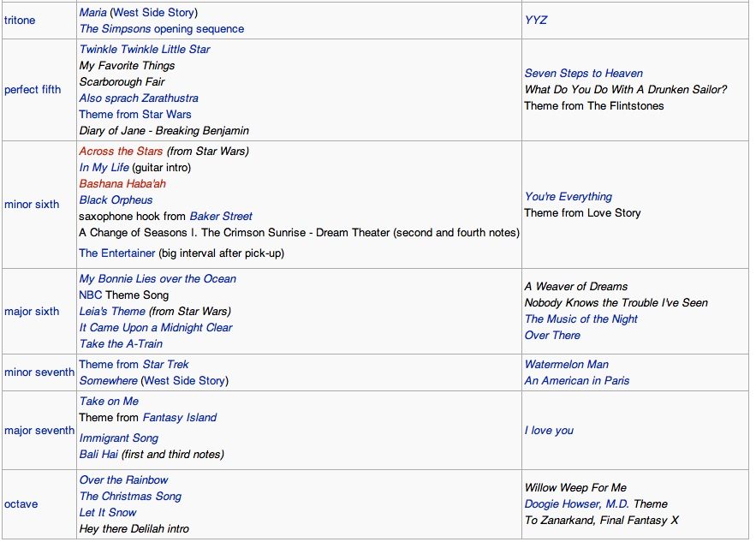The height and width of the screenshot is (542, 756).
Task: Open the Take on Me link
Action: pyautogui.click(x=109, y=402)
